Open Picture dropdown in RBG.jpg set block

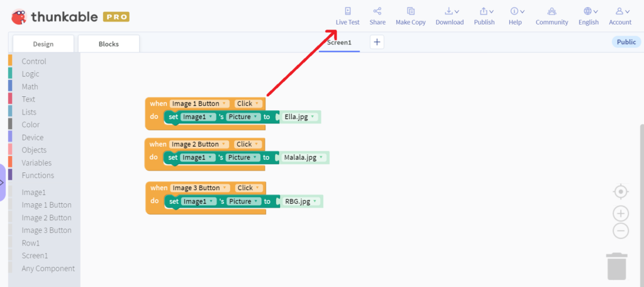[245, 201]
